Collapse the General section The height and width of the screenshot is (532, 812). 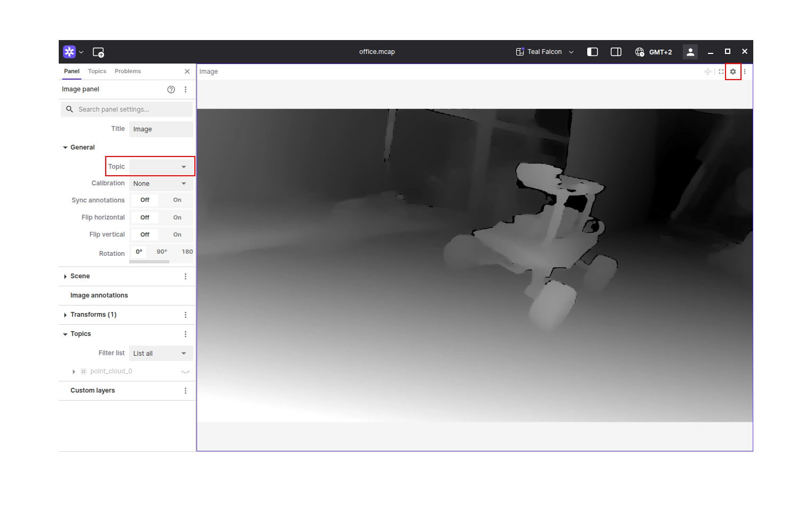point(65,147)
